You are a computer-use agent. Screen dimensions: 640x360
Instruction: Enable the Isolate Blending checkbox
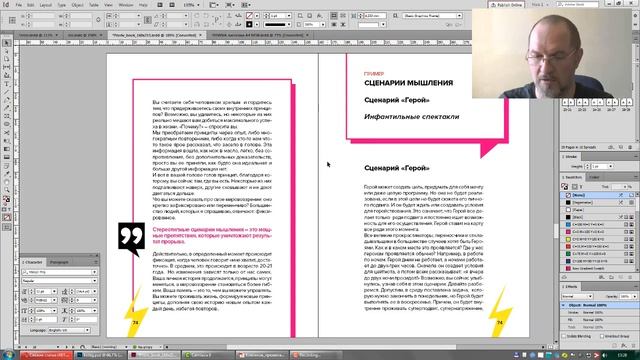click(564, 336)
